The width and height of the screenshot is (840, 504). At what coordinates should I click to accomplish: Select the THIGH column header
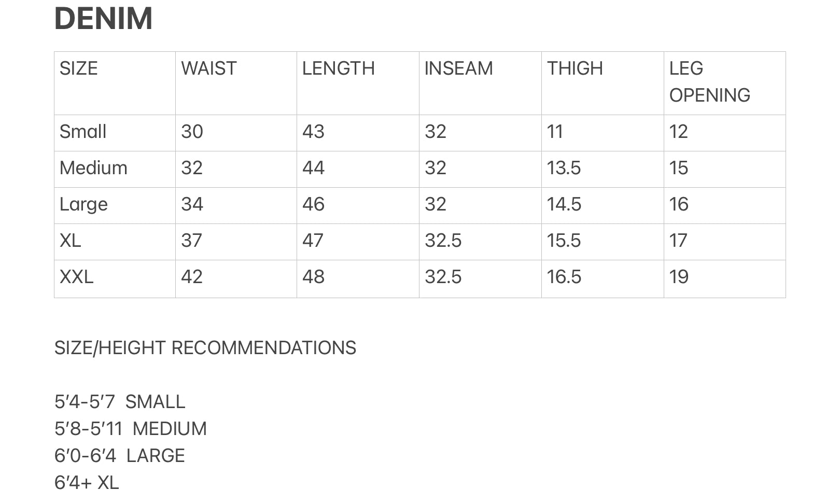pos(575,68)
